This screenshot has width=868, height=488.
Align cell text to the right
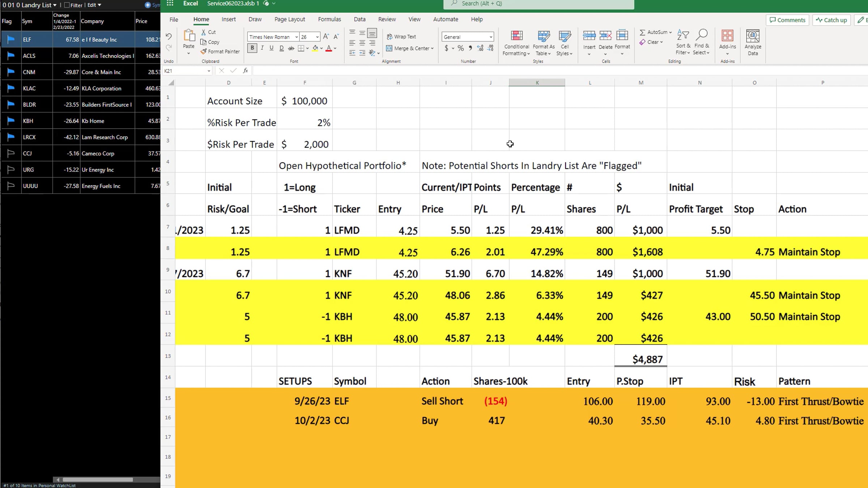pyautogui.click(x=372, y=43)
